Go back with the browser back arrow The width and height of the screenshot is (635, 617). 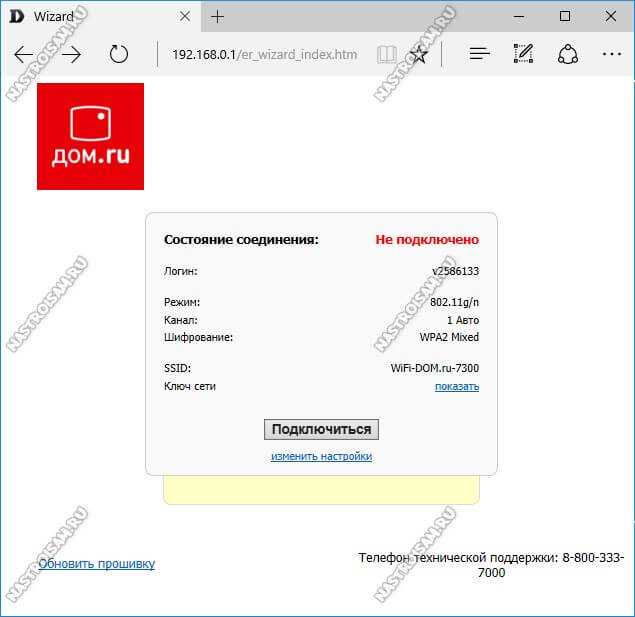[x=23, y=54]
